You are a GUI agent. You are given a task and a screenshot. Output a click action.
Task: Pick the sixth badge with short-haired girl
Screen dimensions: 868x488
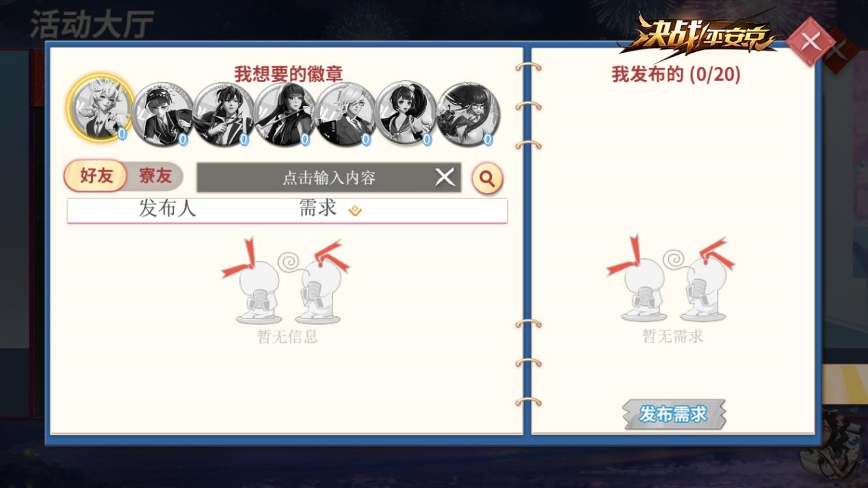pyautogui.click(x=405, y=114)
